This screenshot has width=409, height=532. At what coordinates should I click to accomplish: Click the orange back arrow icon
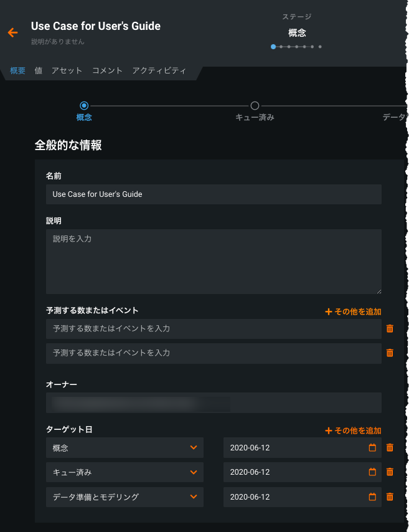tap(12, 32)
